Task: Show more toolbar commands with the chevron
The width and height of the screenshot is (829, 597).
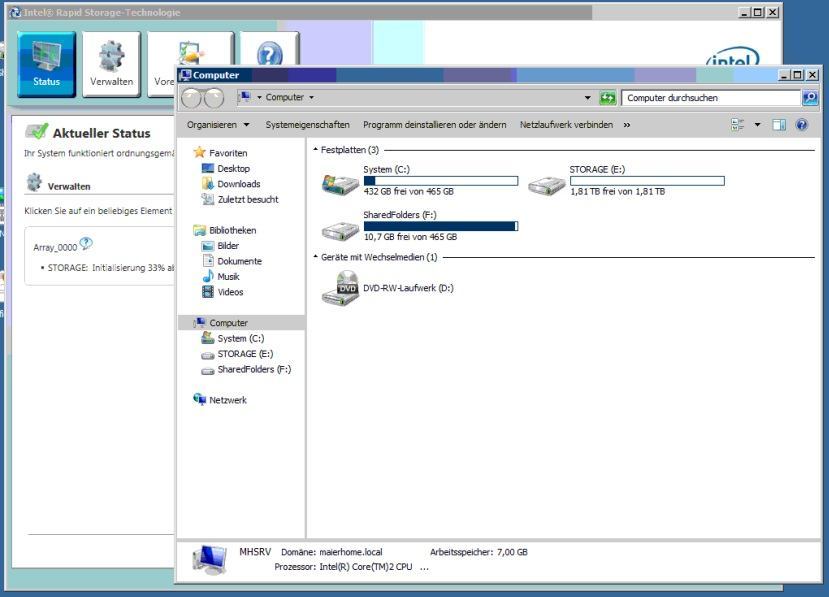Action: coord(627,125)
